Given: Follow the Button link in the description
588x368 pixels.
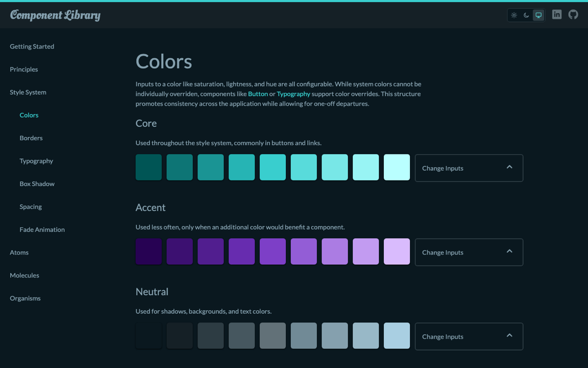Looking at the screenshot, I should click(258, 94).
